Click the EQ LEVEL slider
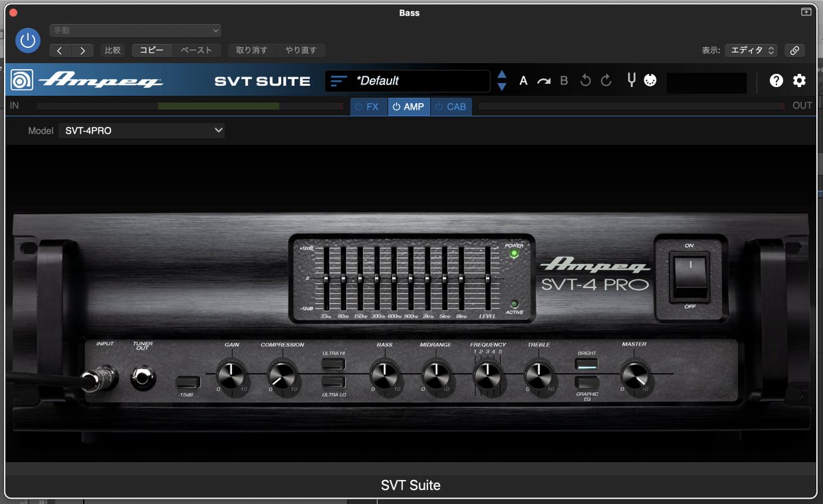823x504 pixels. pyautogui.click(x=488, y=278)
